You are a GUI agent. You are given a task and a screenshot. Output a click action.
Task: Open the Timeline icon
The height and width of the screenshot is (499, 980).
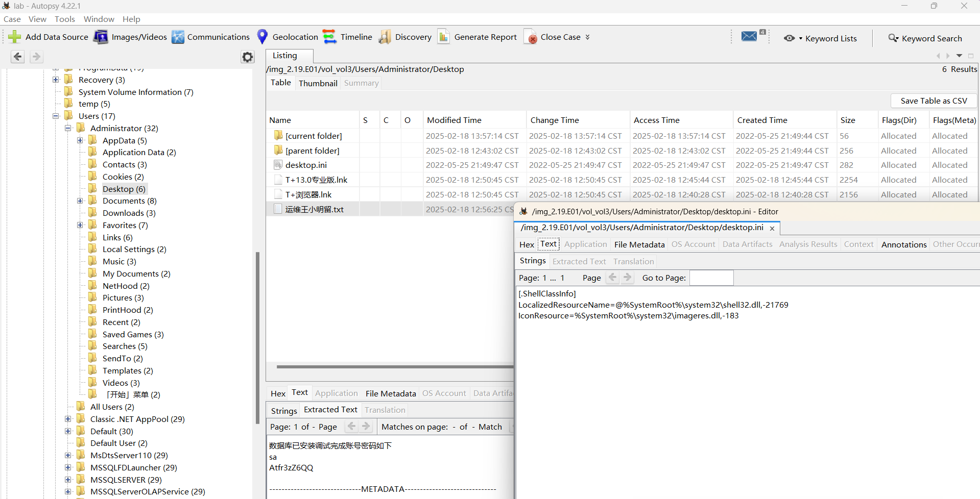pyautogui.click(x=329, y=37)
